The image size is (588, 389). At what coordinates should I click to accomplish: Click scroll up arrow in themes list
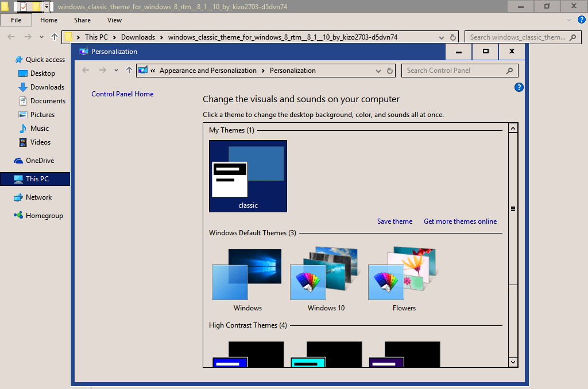click(x=513, y=128)
